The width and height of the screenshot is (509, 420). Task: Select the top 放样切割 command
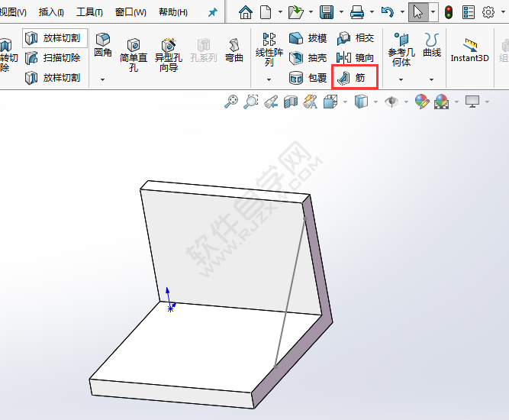[x=54, y=38]
